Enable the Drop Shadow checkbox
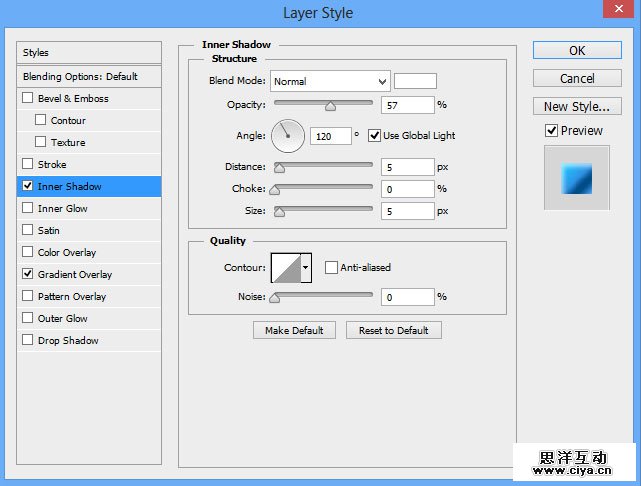Screen dimensions: 641x486 [x=28, y=340]
